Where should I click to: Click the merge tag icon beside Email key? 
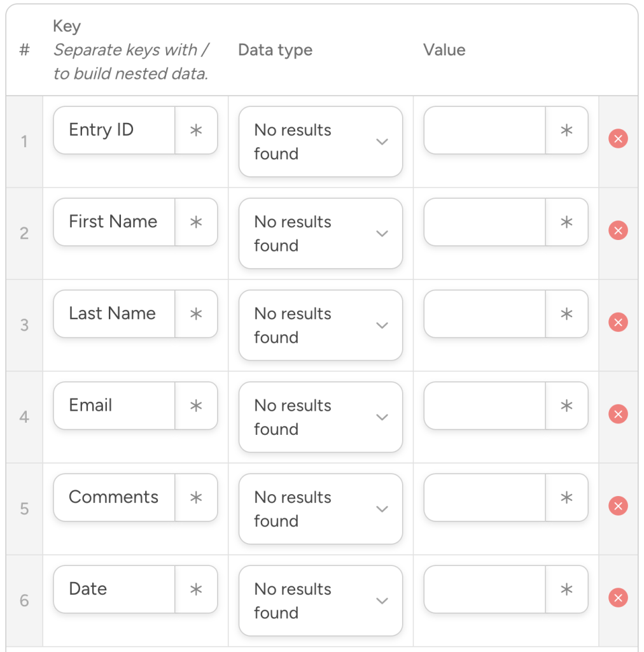tap(196, 406)
